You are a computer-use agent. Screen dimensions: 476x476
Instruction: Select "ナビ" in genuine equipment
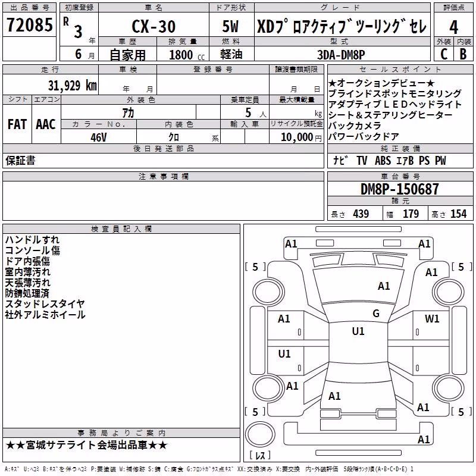click(340, 160)
